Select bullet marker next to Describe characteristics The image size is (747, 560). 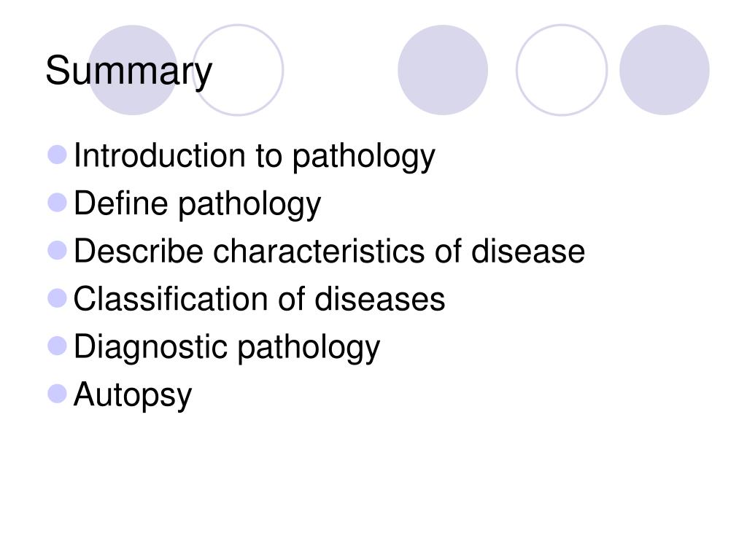[x=57, y=250]
